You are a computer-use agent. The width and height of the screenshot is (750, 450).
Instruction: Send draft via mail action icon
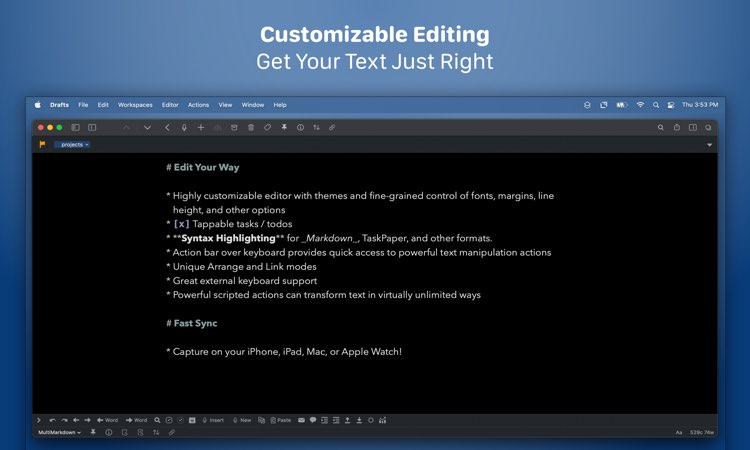(301, 420)
